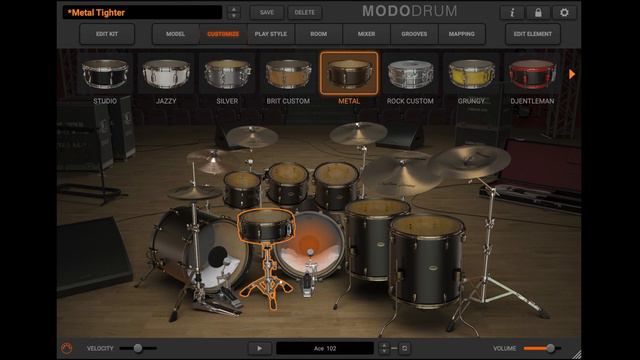Play the groove with the play button
The image size is (640, 360).
click(259, 348)
